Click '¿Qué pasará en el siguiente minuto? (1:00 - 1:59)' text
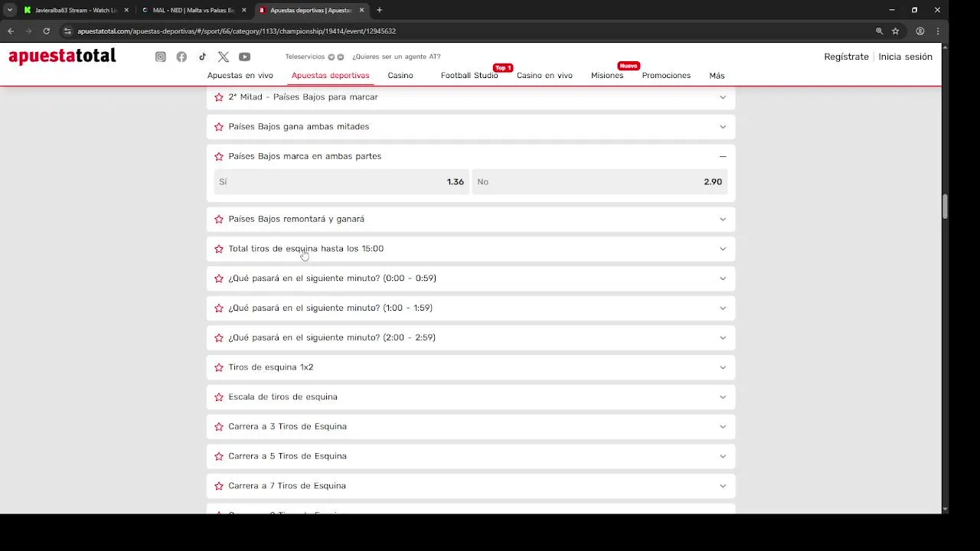Image resolution: width=980 pixels, height=551 pixels. tap(331, 308)
